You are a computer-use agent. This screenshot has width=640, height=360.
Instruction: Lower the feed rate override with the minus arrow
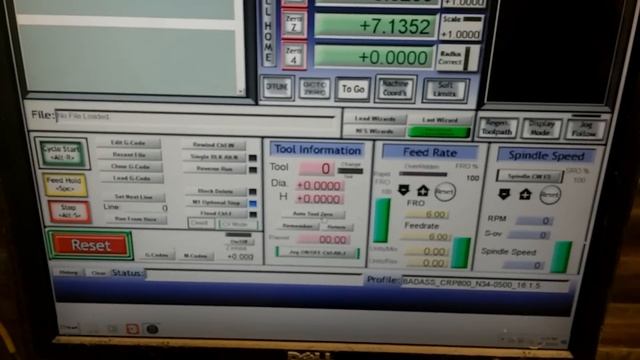coord(404,190)
